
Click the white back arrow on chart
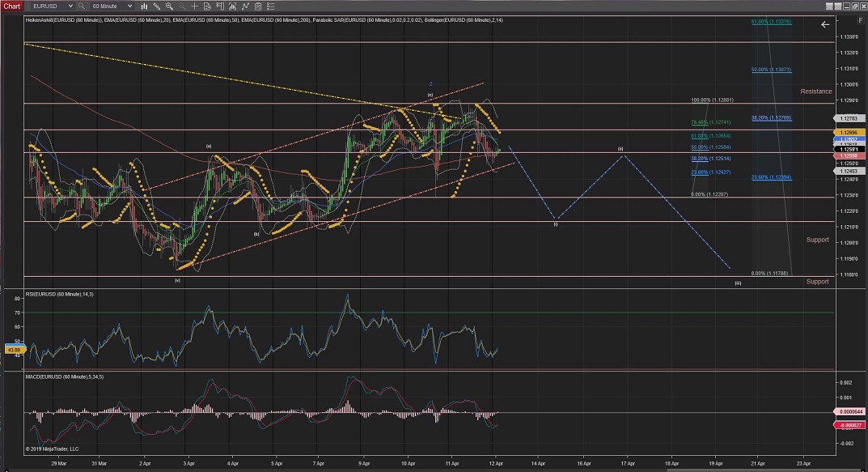coord(825,25)
